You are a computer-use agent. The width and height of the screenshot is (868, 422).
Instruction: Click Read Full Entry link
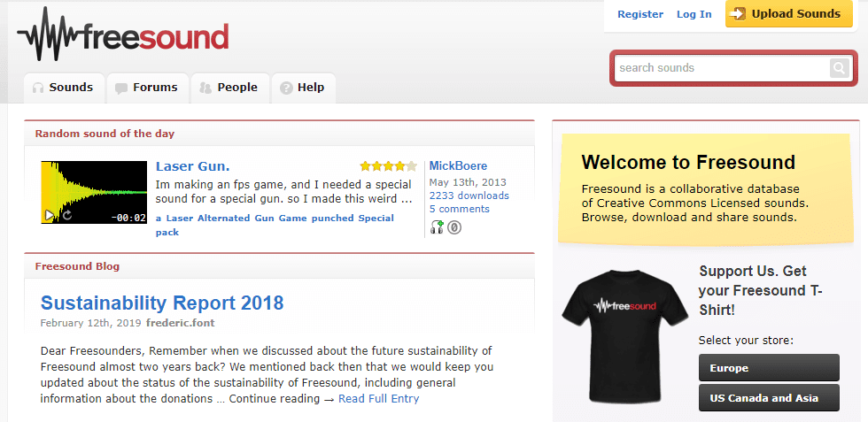tap(379, 399)
